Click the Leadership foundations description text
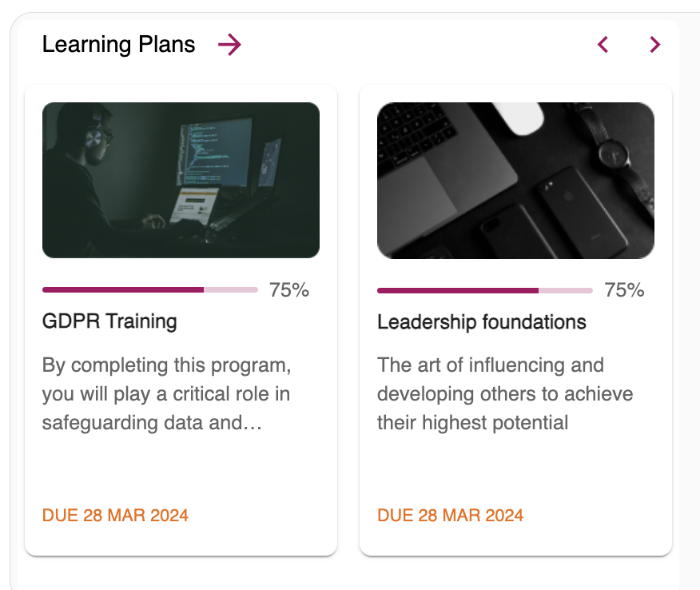The height and width of the screenshot is (590, 700). click(x=505, y=394)
